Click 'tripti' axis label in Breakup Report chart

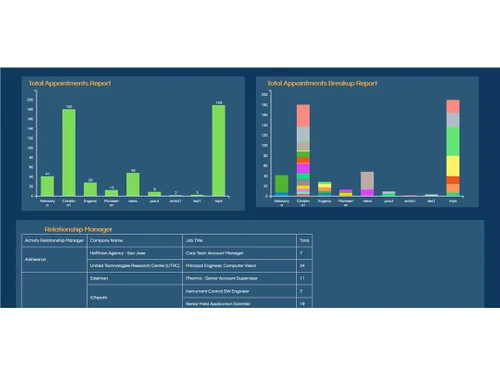coord(453,201)
